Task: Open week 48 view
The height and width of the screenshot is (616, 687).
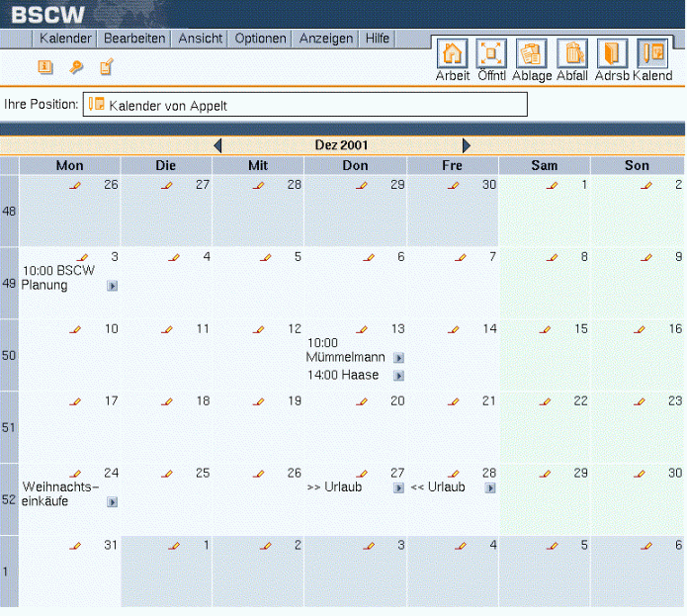Action: [9, 212]
